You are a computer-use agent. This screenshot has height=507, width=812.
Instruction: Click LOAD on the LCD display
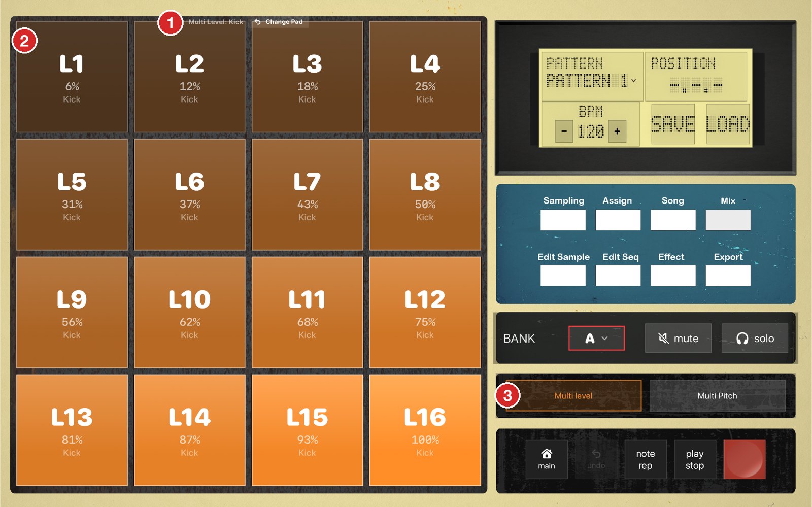pyautogui.click(x=728, y=124)
